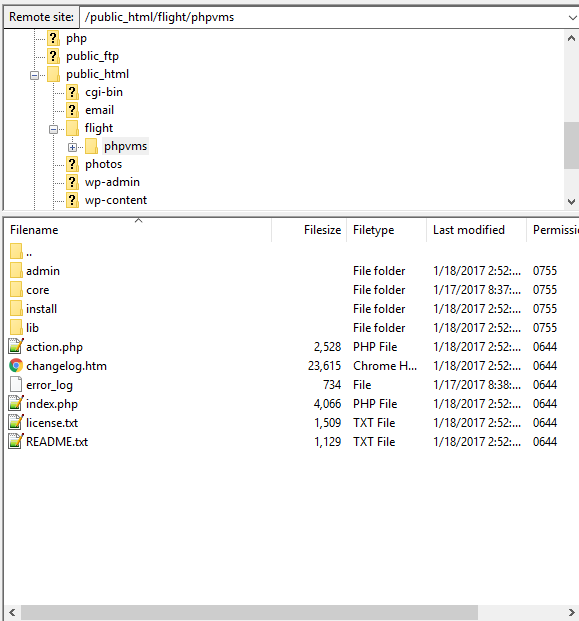This screenshot has height=621, width=579.
Task: Select the admin filename
Action: tap(43, 271)
